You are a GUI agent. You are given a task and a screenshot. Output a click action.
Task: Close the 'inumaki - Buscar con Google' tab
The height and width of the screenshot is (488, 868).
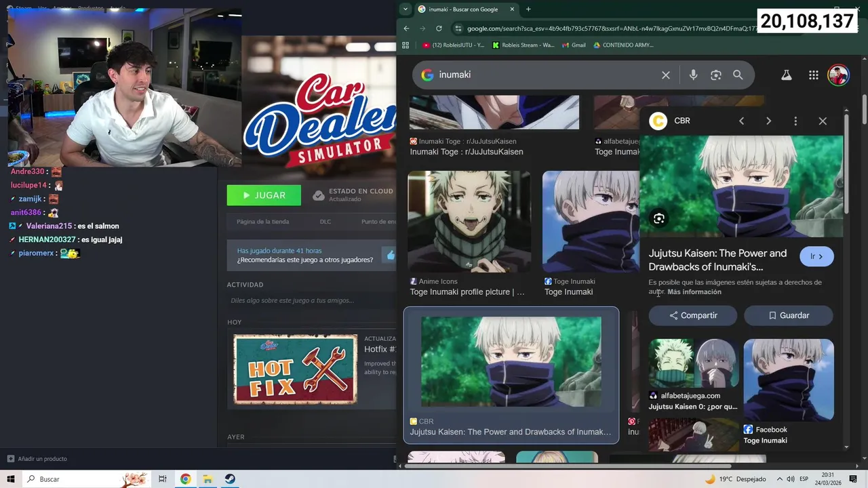tap(512, 9)
